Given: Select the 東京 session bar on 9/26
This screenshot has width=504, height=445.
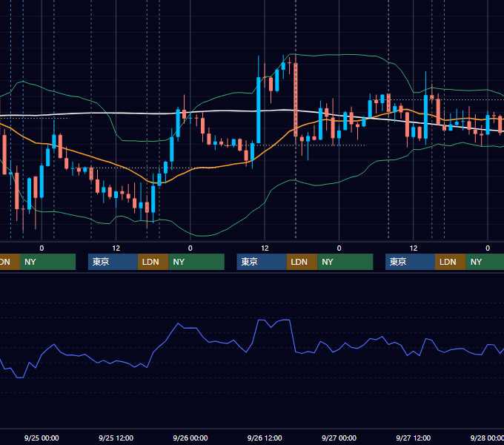Looking at the screenshot, I should (x=262, y=262).
